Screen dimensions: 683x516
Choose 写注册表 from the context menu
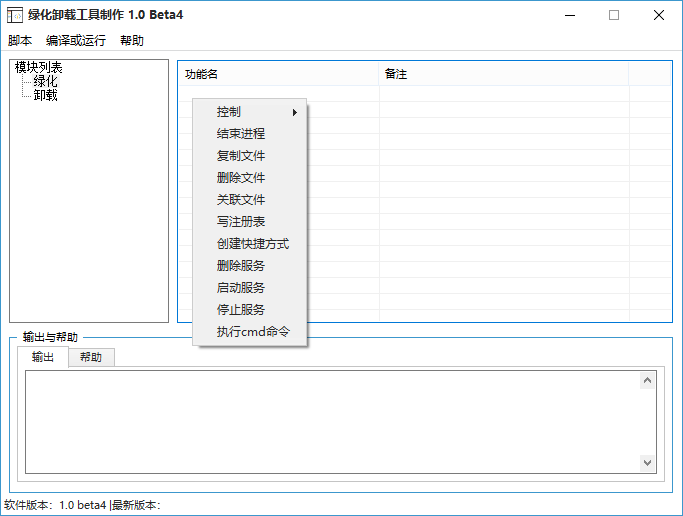pos(241,222)
